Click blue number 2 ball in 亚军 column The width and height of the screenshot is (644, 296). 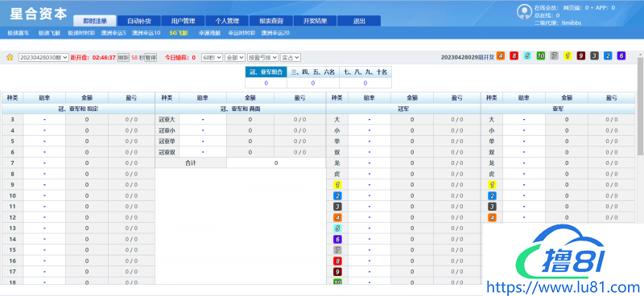click(x=492, y=195)
